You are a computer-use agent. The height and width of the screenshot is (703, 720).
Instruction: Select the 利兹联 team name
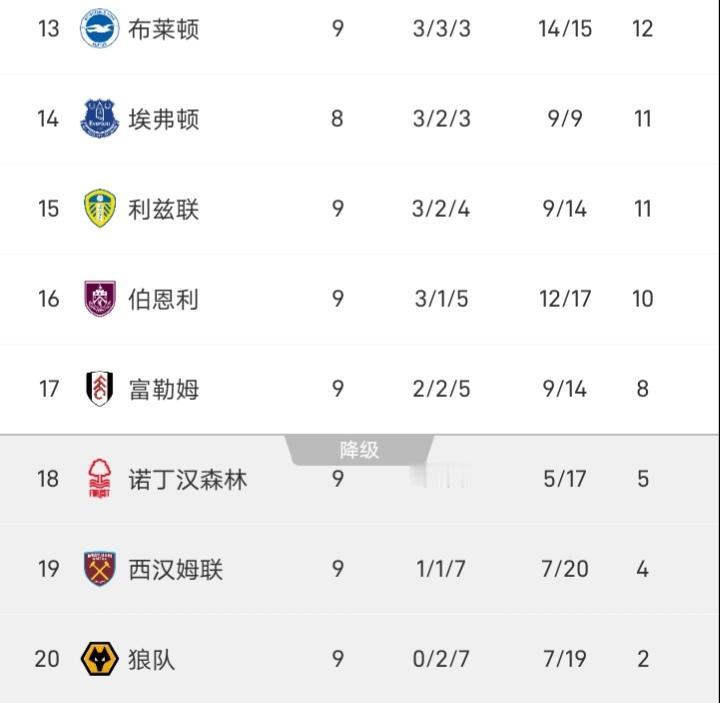(x=163, y=209)
